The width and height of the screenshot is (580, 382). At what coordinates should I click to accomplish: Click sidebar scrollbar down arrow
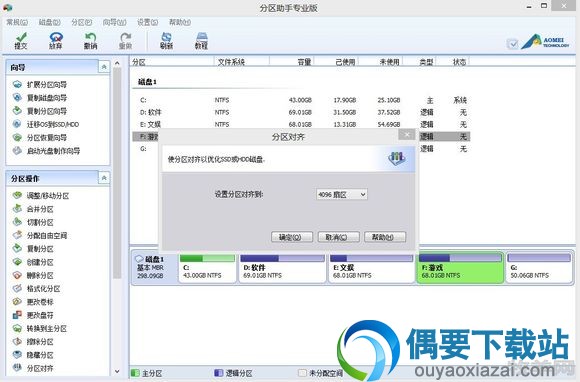[x=117, y=371]
